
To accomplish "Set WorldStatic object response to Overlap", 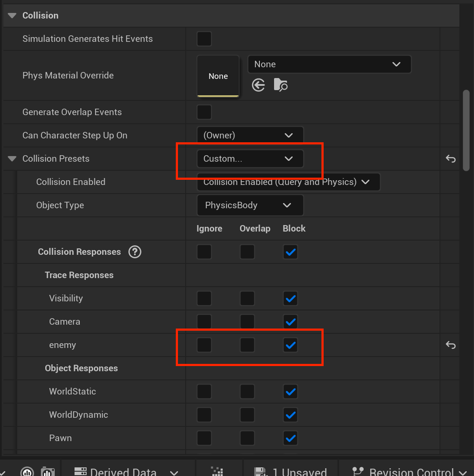I will coord(247,391).
